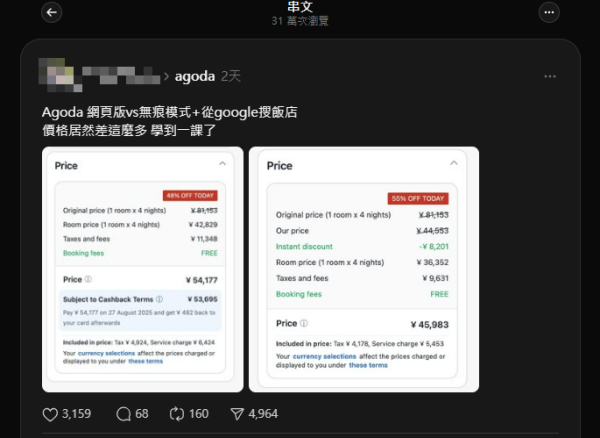Viewport: 600px width, 438px height.
Task: Click ¥42,829 room price in left image
Action: [x=203, y=225]
